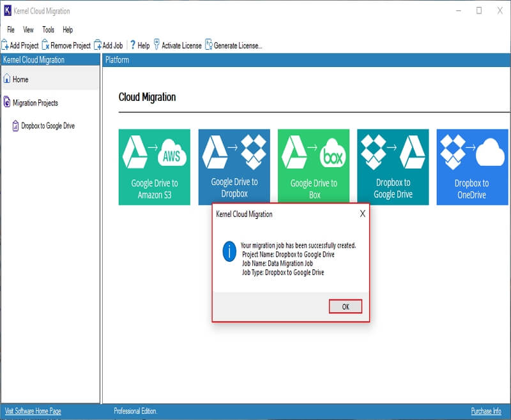The image size is (511, 420).
Task: Click the Add Project label text
Action: pos(24,45)
